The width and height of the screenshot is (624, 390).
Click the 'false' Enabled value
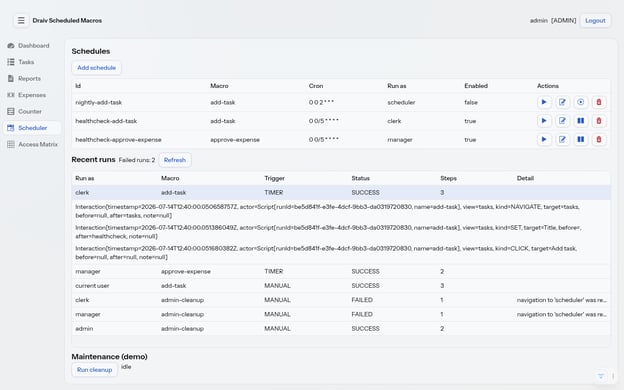click(x=471, y=102)
